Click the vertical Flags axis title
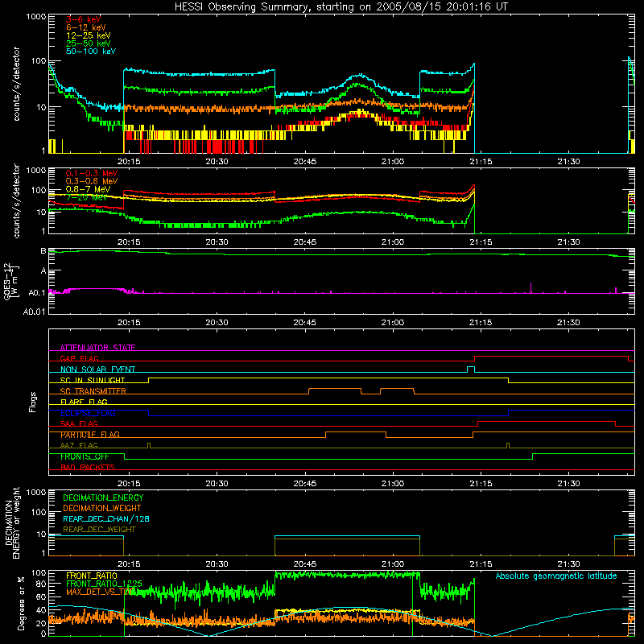Screen dimensions: 644x644 pyautogui.click(x=32, y=402)
